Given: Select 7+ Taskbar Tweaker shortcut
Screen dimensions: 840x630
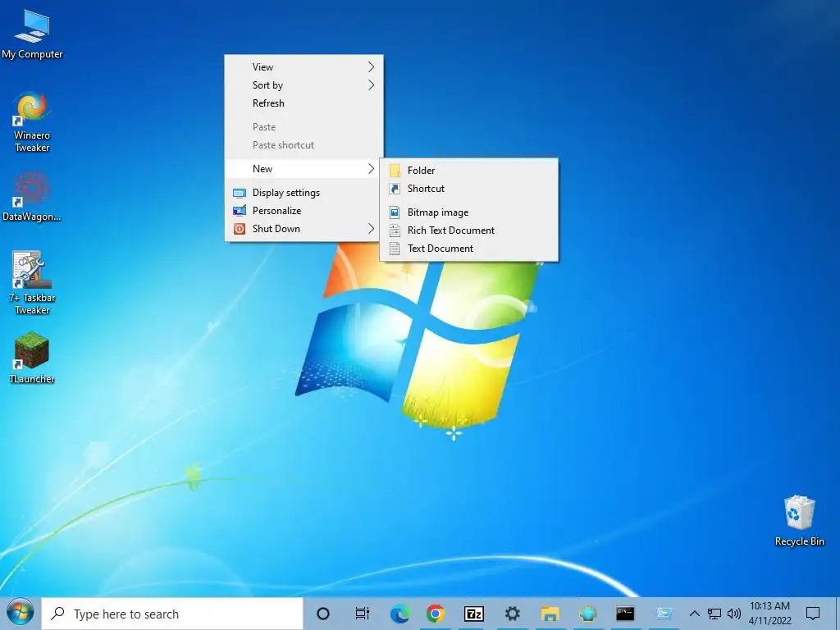Looking at the screenshot, I should [x=32, y=283].
